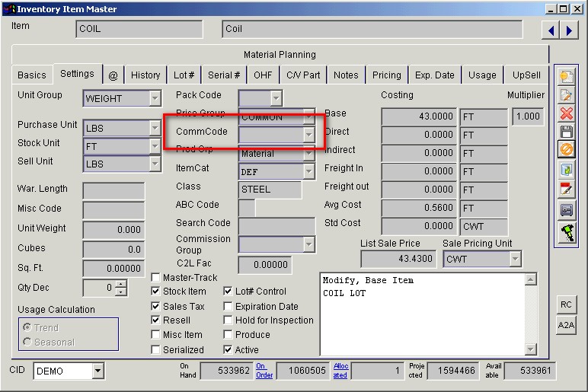The height and width of the screenshot is (392, 588).
Task: Switch to the History tab
Action: click(145, 75)
